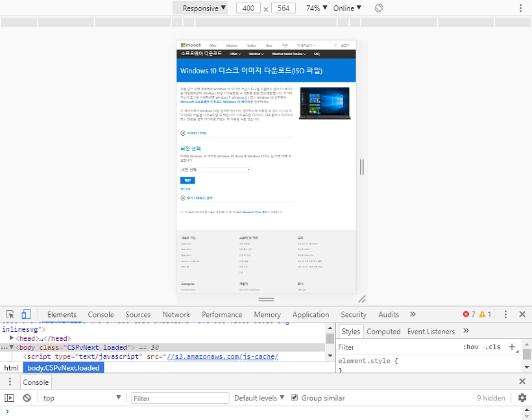
Task: Open the Online network throttling dropdown
Action: pos(347,8)
